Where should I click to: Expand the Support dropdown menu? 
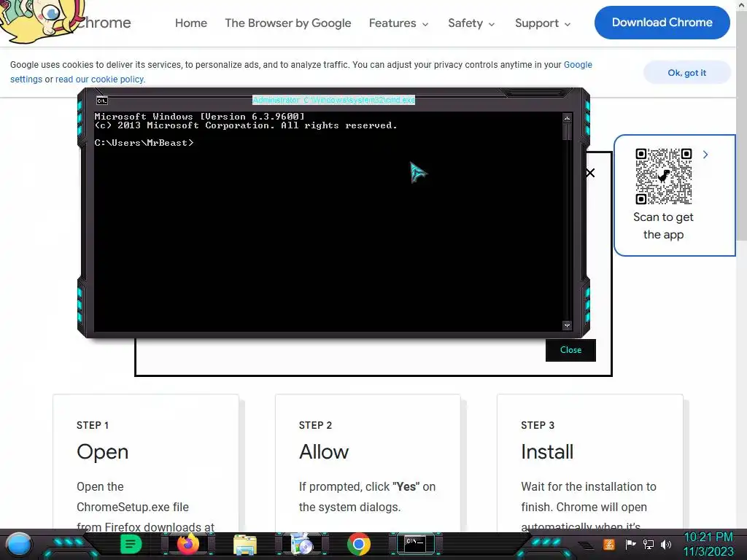[543, 23]
